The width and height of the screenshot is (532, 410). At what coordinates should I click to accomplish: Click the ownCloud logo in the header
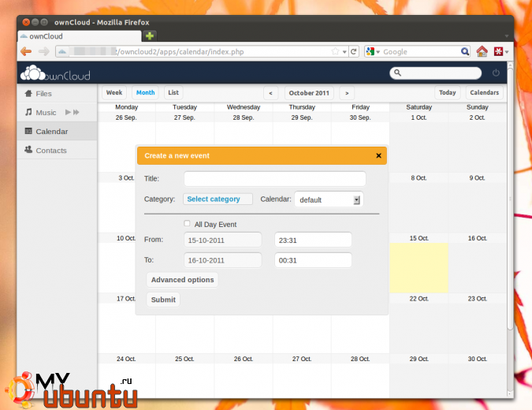point(55,73)
